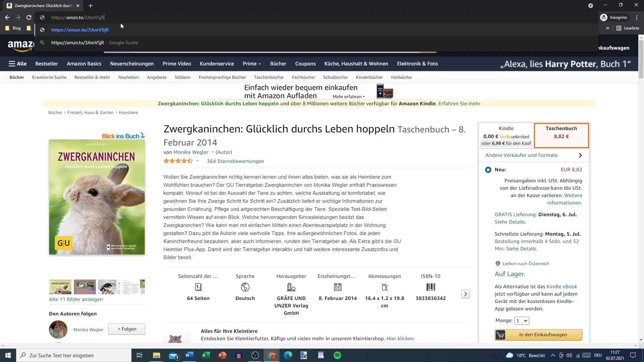Click the Seitenzahl page count icon
The image size is (644, 362).
198,287
